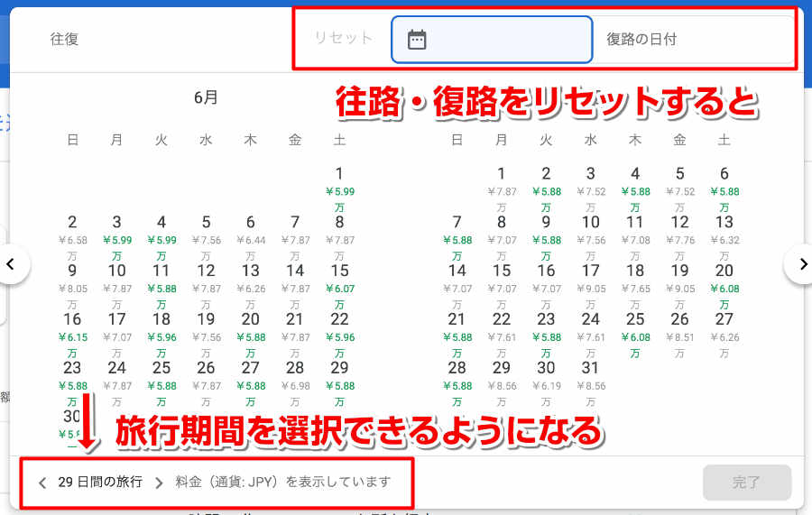Click the リセット reset button

(x=344, y=38)
